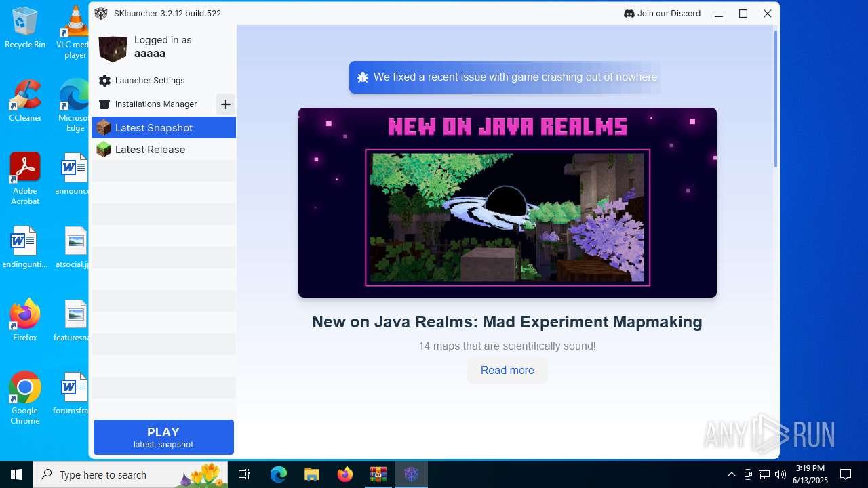Click the Latest Snapshot dirt block icon
868x488 pixels.
pyautogui.click(x=103, y=127)
